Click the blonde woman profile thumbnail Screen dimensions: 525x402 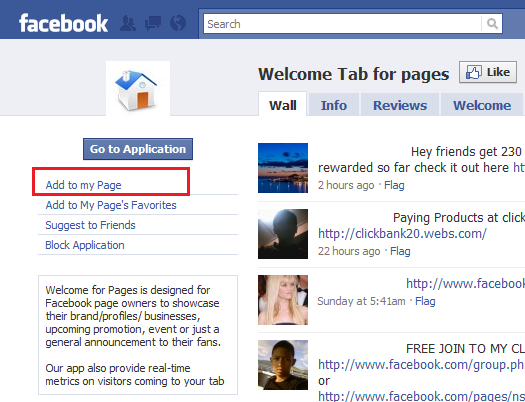[x=283, y=300]
